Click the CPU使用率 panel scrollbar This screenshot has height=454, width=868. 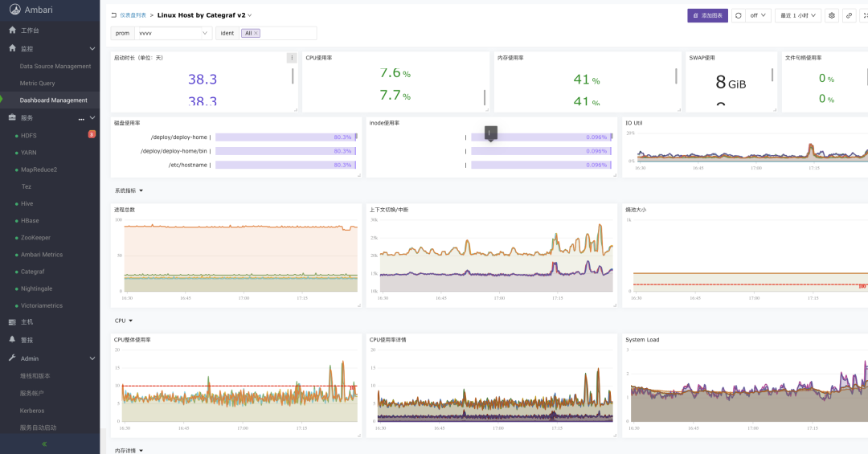pos(485,97)
